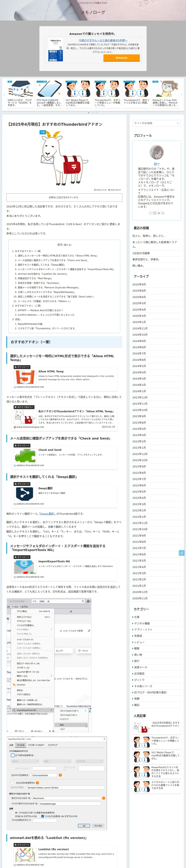Jump to NTFNTF — Mailbox Alert entry in 目次
Image resolution: width=186 pixels, height=868 pixels.
pyautogui.click(x=41, y=310)
